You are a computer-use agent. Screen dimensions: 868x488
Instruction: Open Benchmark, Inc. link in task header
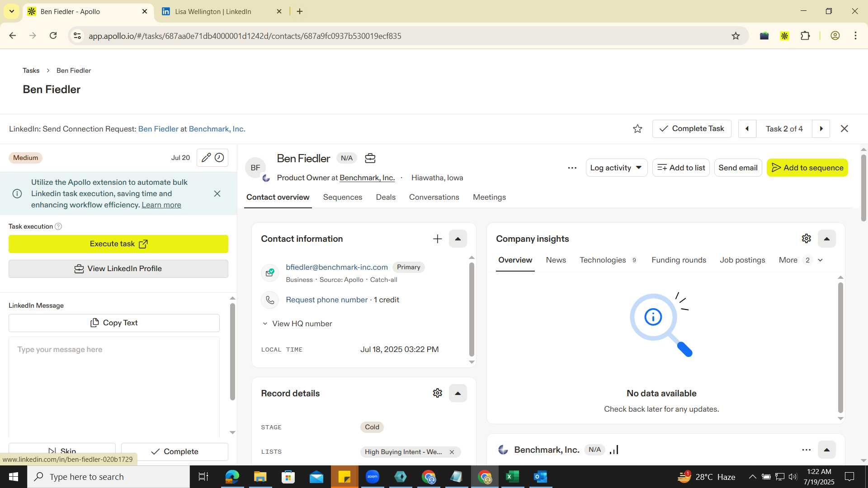click(x=217, y=129)
